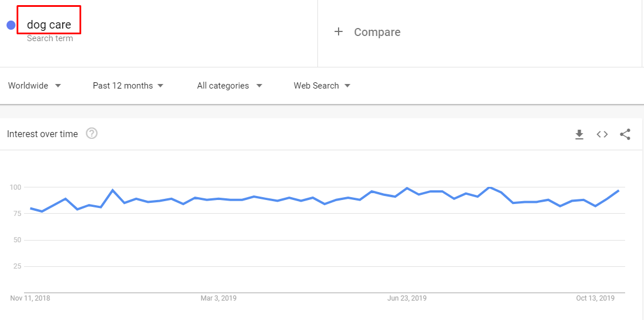Select the blue dot next to dog care

pyautogui.click(x=11, y=25)
